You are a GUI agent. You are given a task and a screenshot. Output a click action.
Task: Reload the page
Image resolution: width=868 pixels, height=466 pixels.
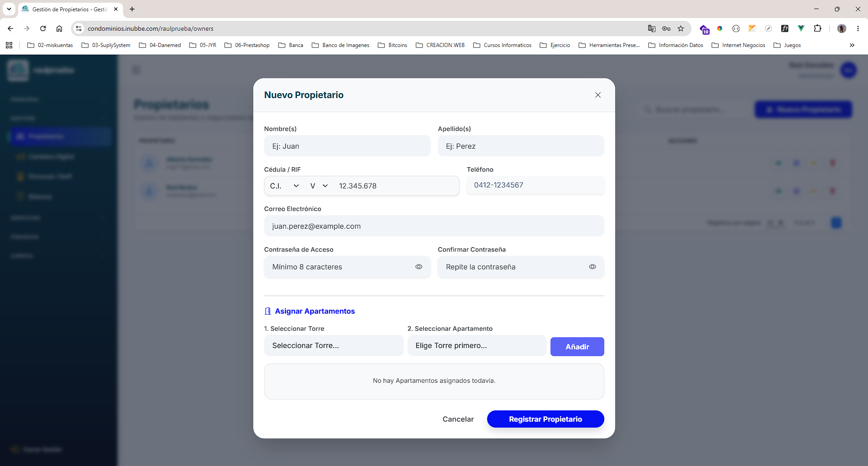pyautogui.click(x=43, y=28)
